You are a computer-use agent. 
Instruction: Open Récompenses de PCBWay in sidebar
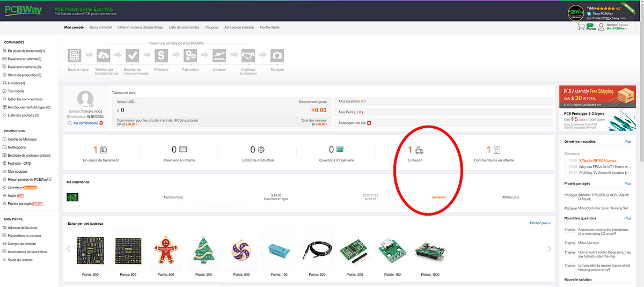point(26,179)
